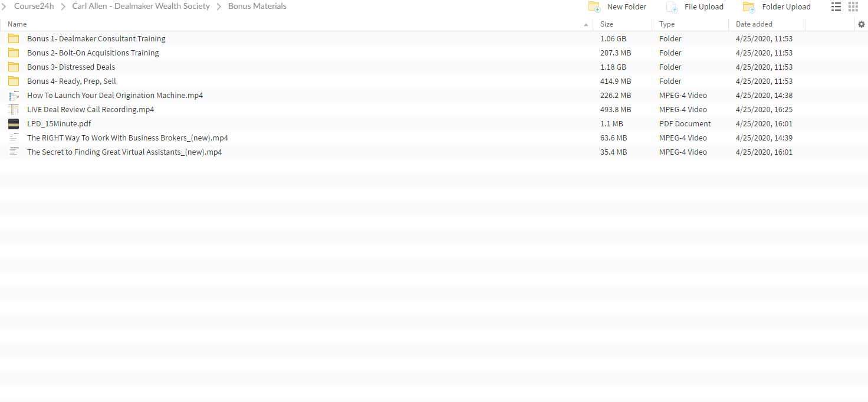
Task: Select the LPD_15Minute.pdf file thumbnail
Action: 14,123
